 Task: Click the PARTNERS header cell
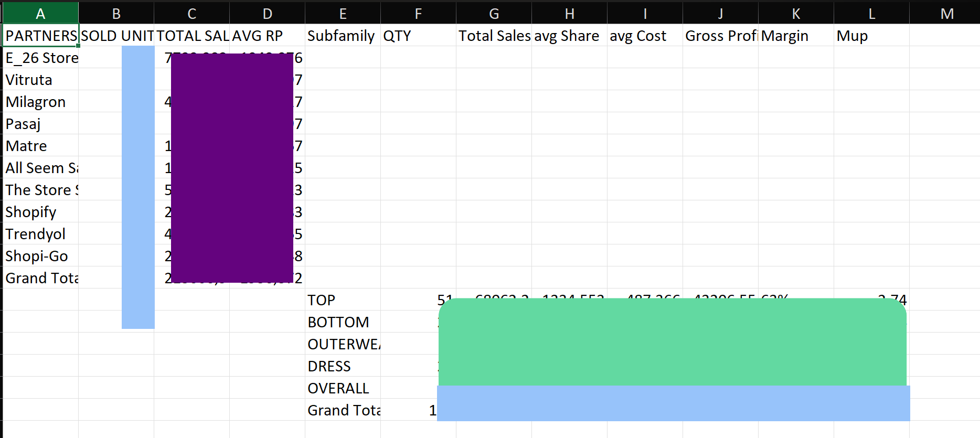41,36
